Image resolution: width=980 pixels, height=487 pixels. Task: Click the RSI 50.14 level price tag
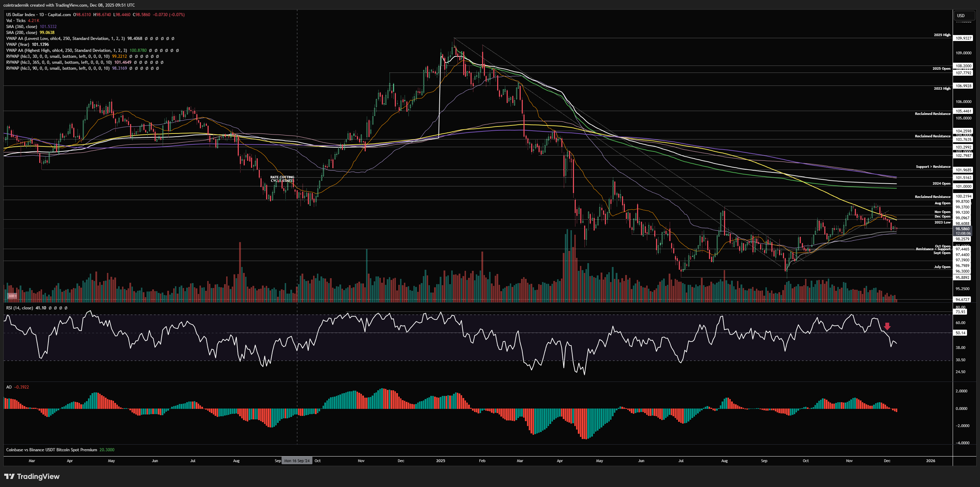pos(960,332)
